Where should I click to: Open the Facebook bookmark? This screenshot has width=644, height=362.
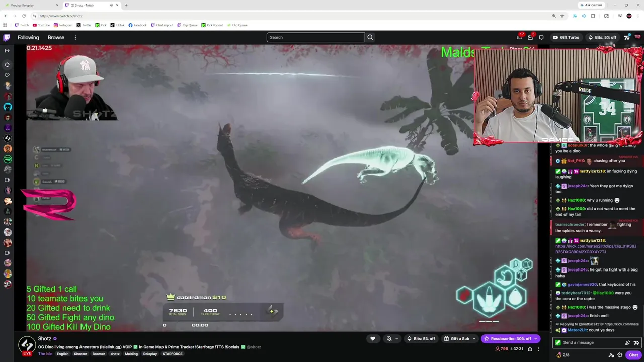tap(137, 25)
